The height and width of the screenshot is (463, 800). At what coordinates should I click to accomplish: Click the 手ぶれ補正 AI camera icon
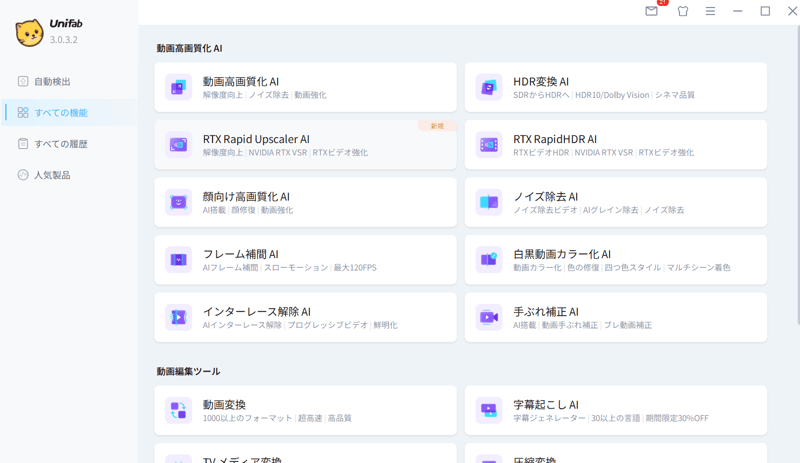point(489,317)
